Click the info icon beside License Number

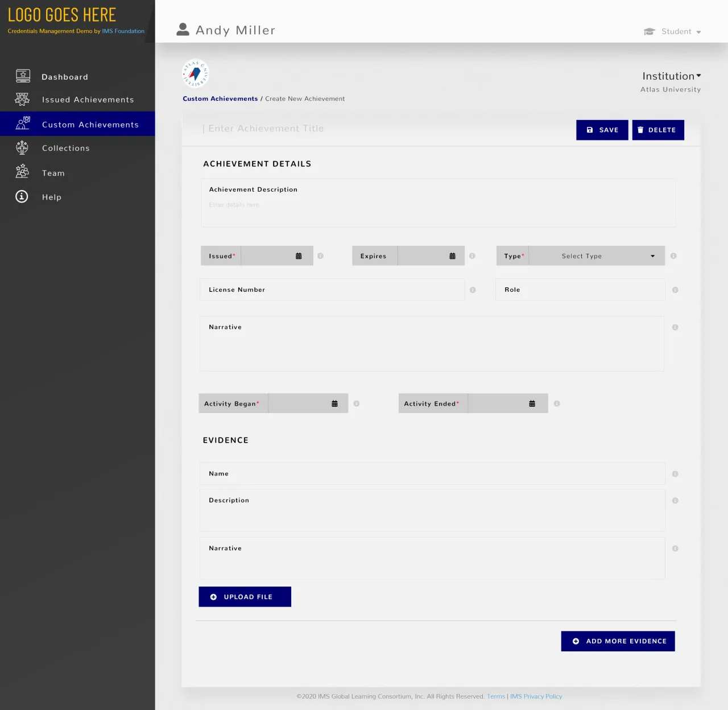point(473,290)
